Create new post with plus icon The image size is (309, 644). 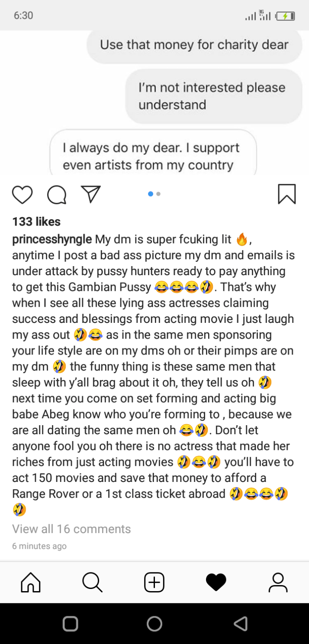click(154, 582)
